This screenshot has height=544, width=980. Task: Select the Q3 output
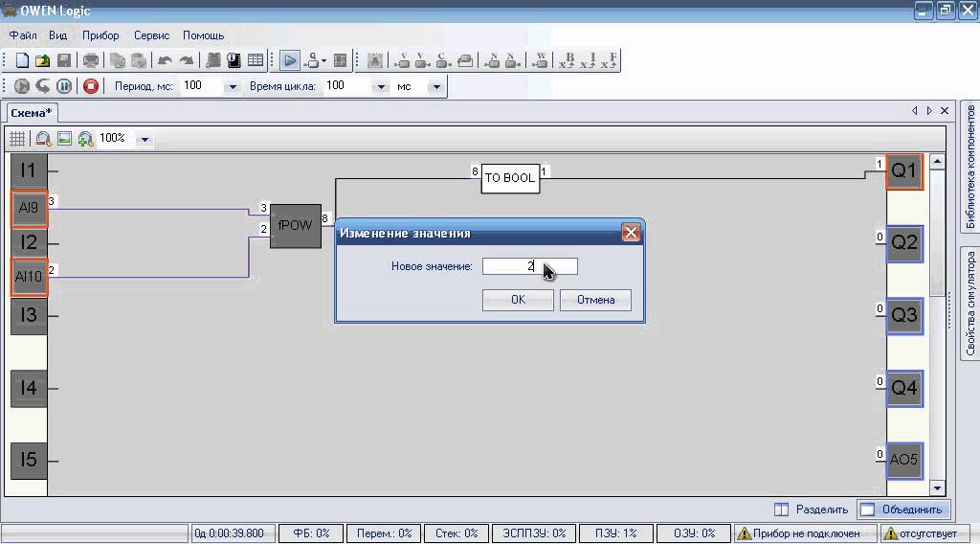(904, 316)
